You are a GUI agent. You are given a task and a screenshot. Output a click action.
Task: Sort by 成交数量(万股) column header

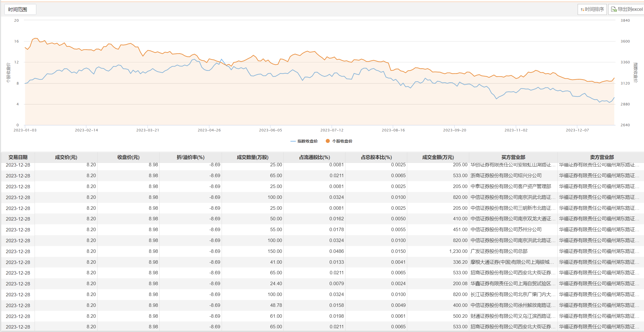click(253, 157)
